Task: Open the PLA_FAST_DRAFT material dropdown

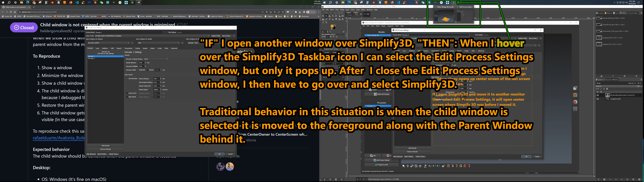Action: [x=108, y=43]
